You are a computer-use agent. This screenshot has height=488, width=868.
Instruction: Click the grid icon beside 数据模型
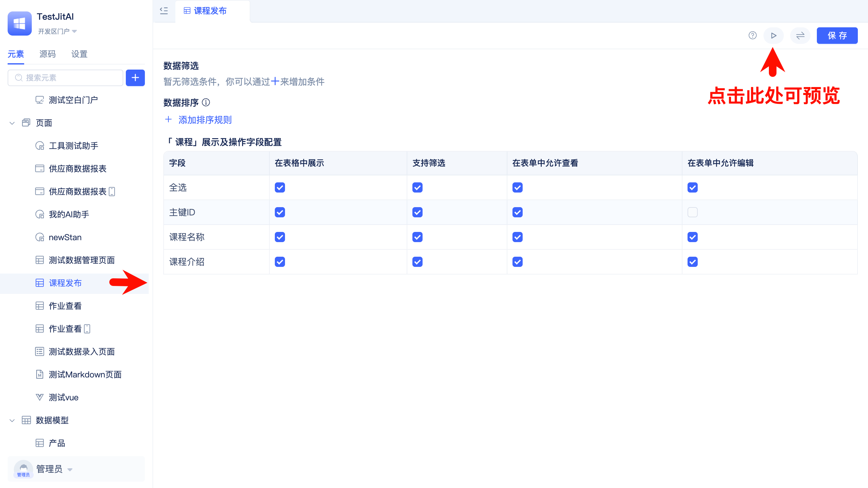pyautogui.click(x=26, y=420)
